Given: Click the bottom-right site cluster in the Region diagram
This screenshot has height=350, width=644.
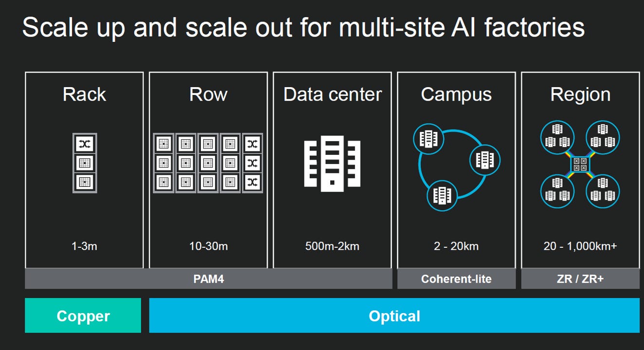Looking at the screenshot, I should [x=603, y=191].
